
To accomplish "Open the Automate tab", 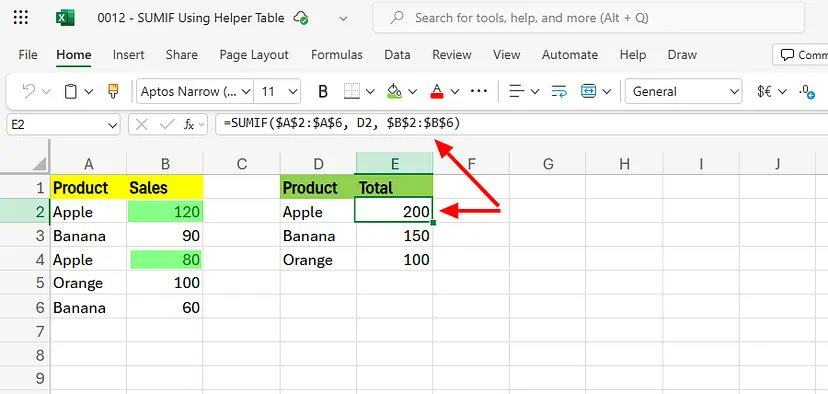I will coord(570,55).
